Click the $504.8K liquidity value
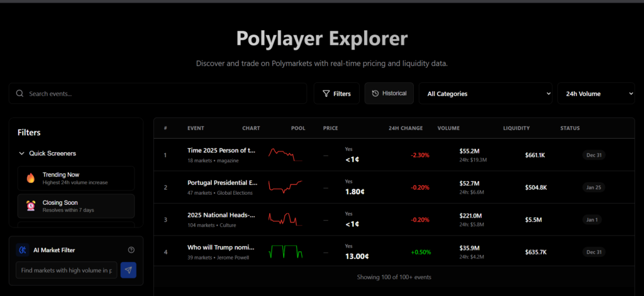 (536, 187)
